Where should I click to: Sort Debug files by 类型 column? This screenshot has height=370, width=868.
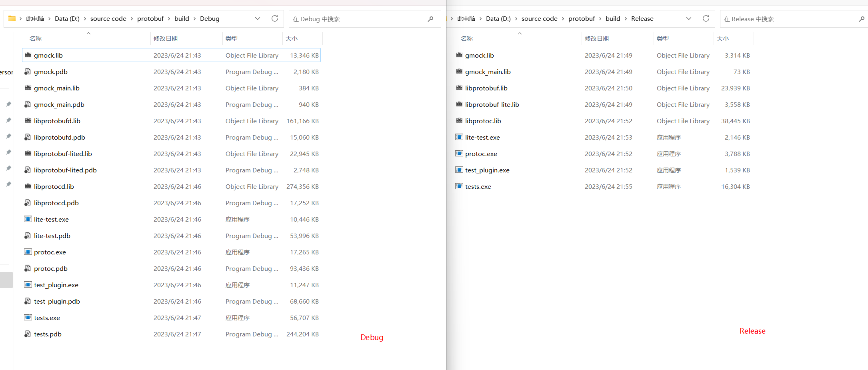tap(231, 38)
